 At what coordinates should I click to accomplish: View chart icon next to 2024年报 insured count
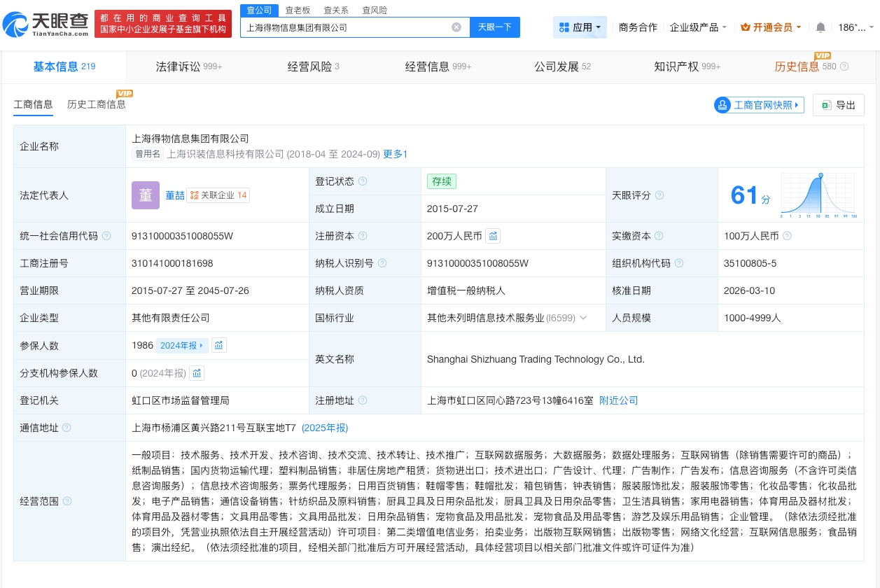click(219, 345)
